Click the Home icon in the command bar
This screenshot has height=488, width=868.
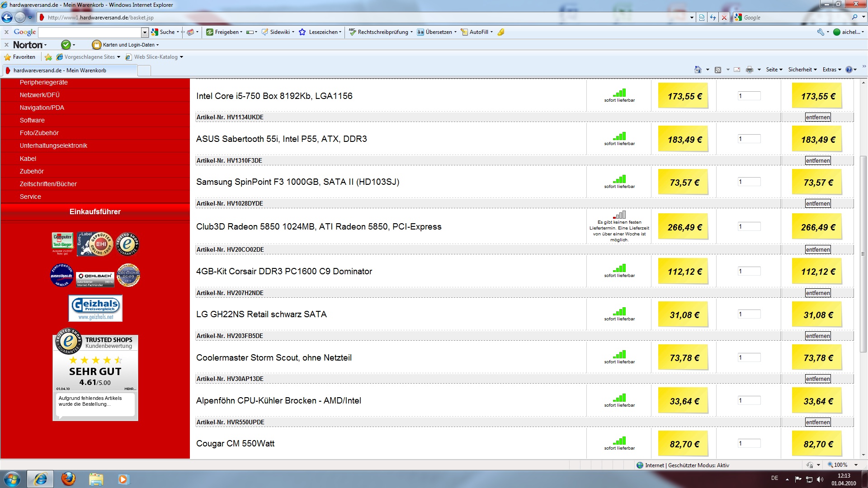(698, 70)
